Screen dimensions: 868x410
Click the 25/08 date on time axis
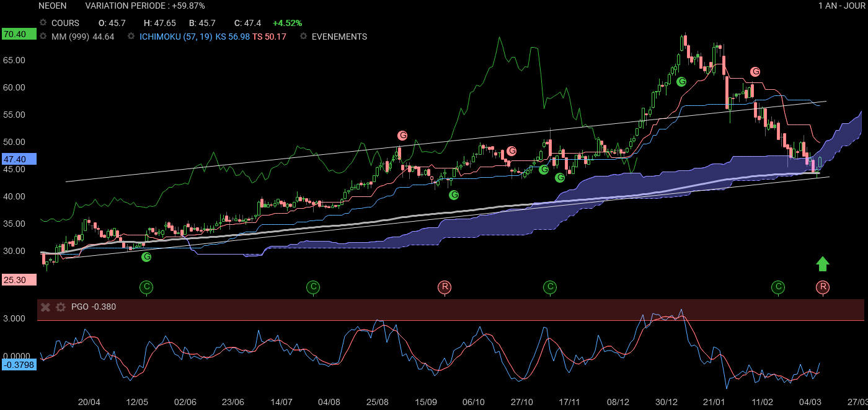tap(378, 402)
